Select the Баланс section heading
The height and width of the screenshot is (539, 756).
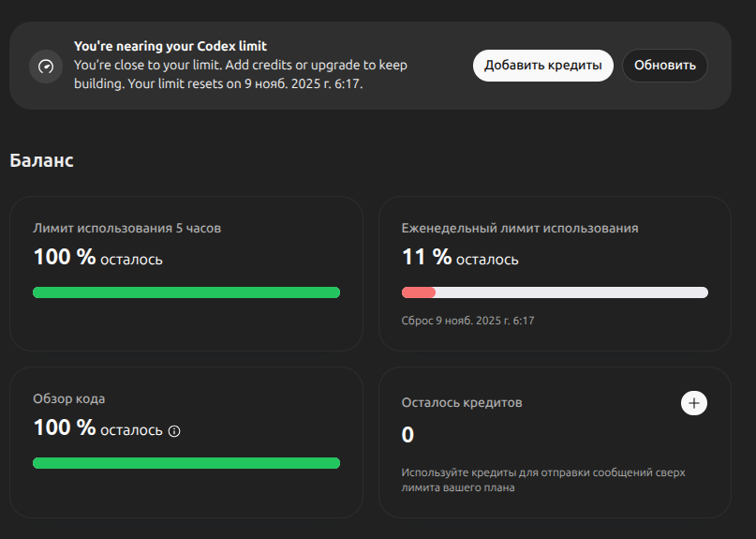(42, 160)
